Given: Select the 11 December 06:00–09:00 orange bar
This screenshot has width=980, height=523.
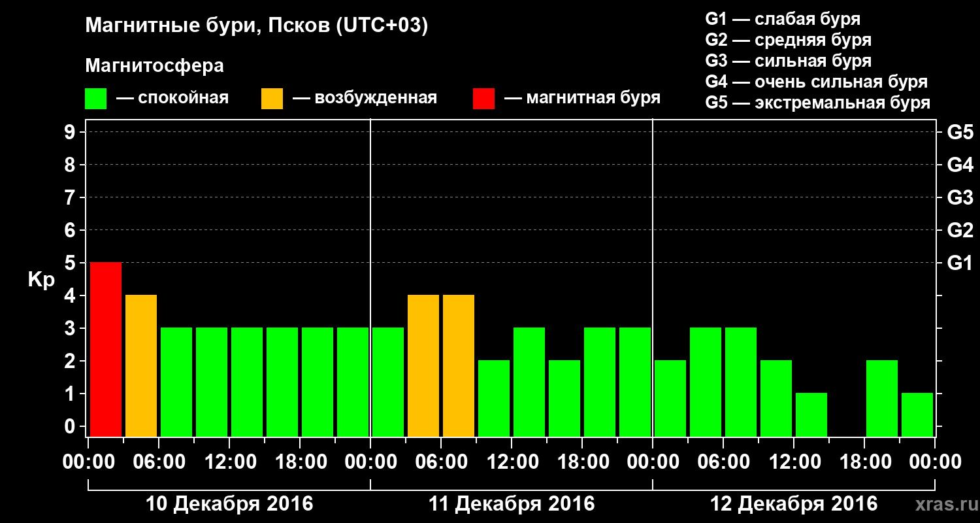Looking at the screenshot, I should click(459, 365).
